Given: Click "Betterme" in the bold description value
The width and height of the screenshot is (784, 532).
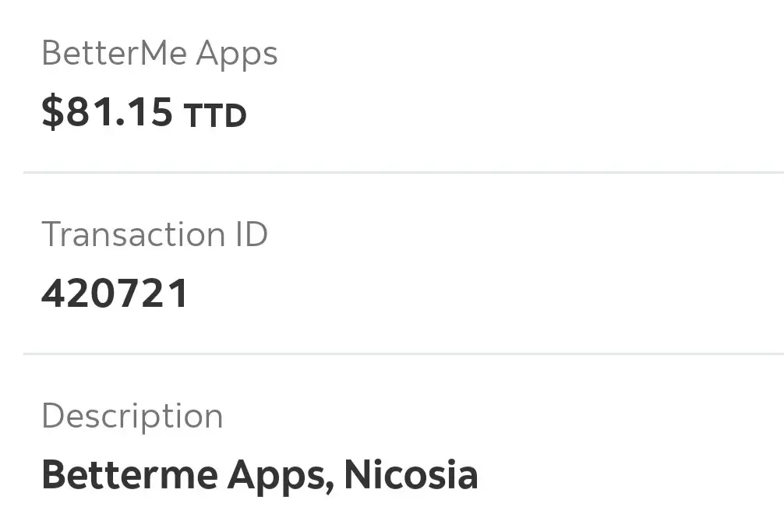Looking at the screenshot, I should pyautogui.click(x=130, y=474).
